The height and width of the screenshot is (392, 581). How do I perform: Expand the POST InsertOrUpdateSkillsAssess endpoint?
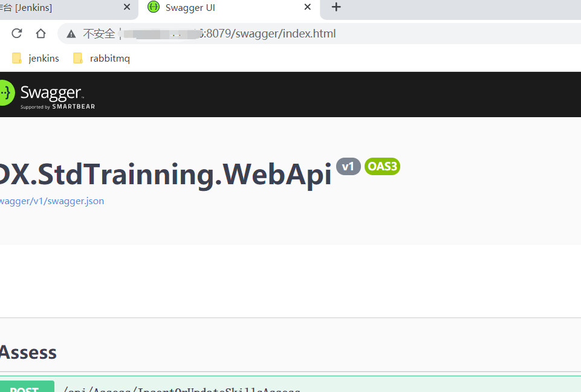290,385
